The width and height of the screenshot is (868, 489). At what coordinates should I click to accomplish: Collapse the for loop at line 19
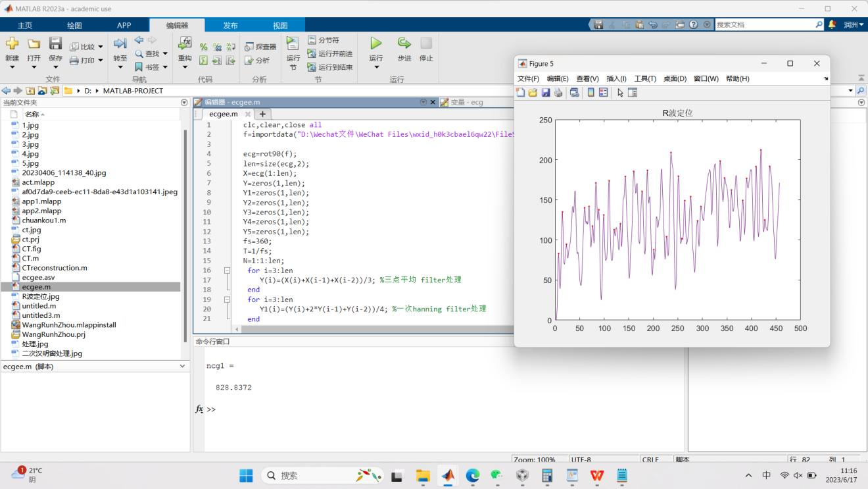(x=227, y=299)
